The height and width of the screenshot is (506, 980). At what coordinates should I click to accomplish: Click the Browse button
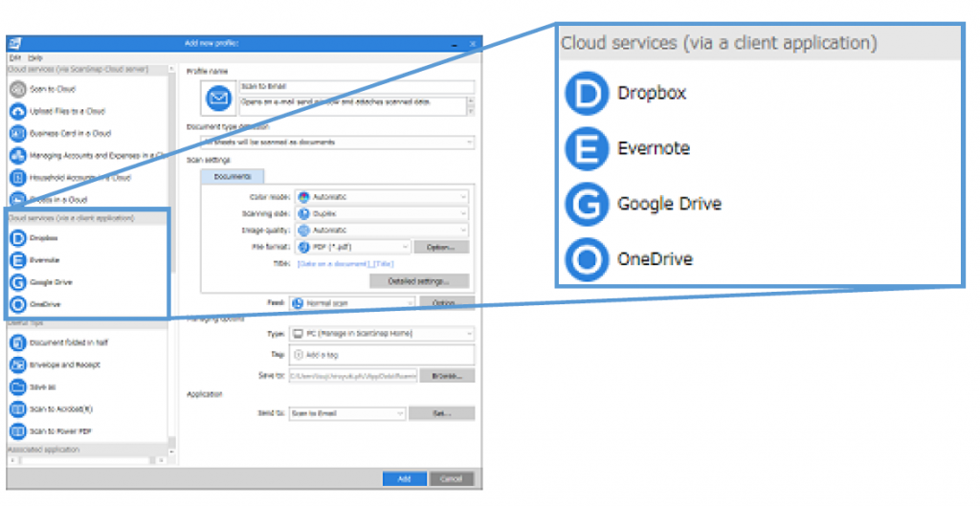(447, 376)
